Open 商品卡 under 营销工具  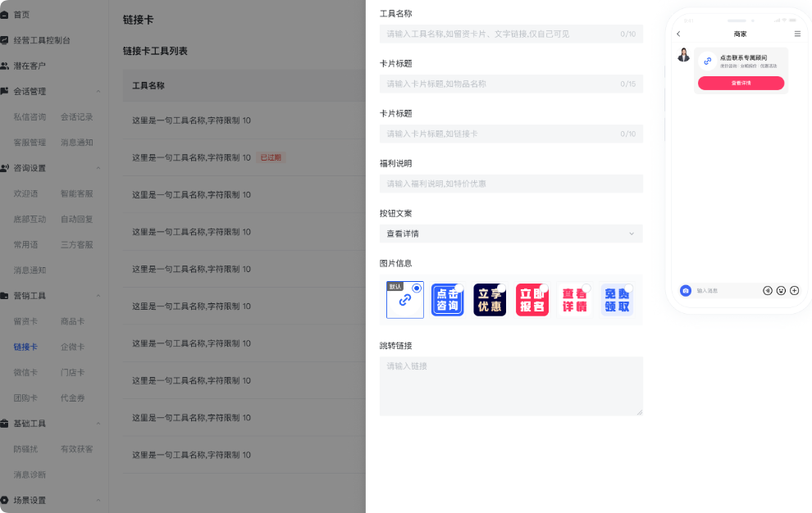coord(72,321)
